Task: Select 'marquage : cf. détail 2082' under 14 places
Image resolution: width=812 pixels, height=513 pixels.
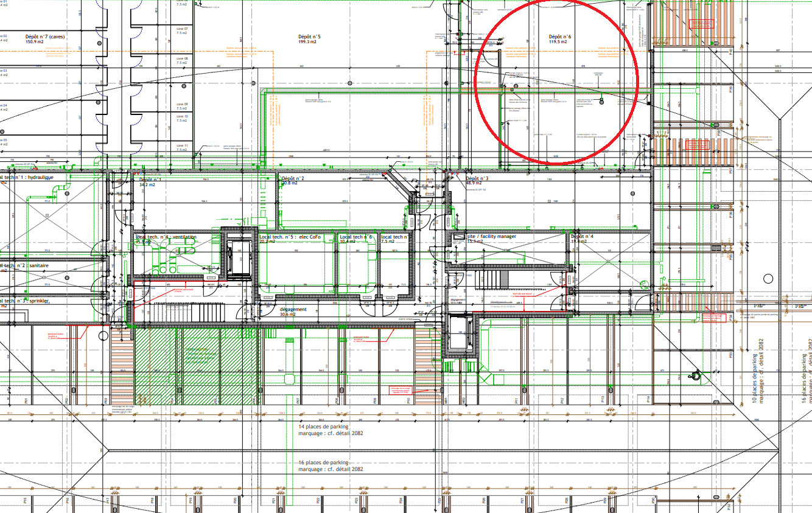Action: pyautogui.click(x=331, y=434)
